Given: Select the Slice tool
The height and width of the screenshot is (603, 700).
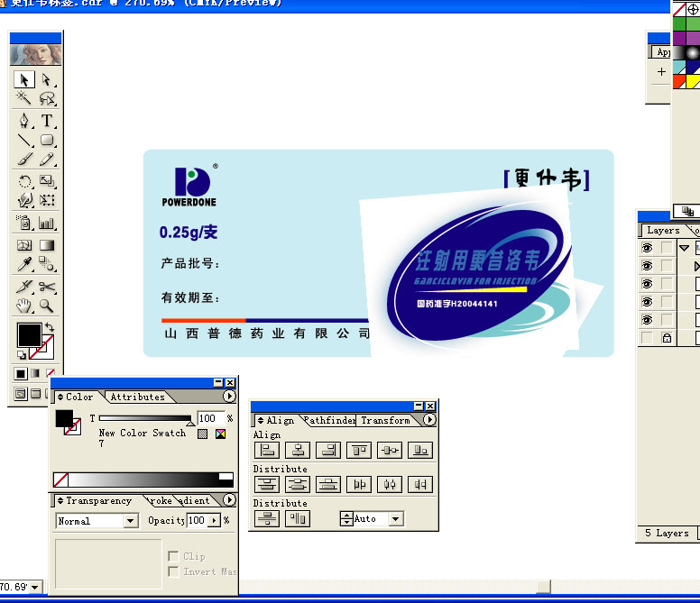Looking at the screenshot, I should pos(24,287).
